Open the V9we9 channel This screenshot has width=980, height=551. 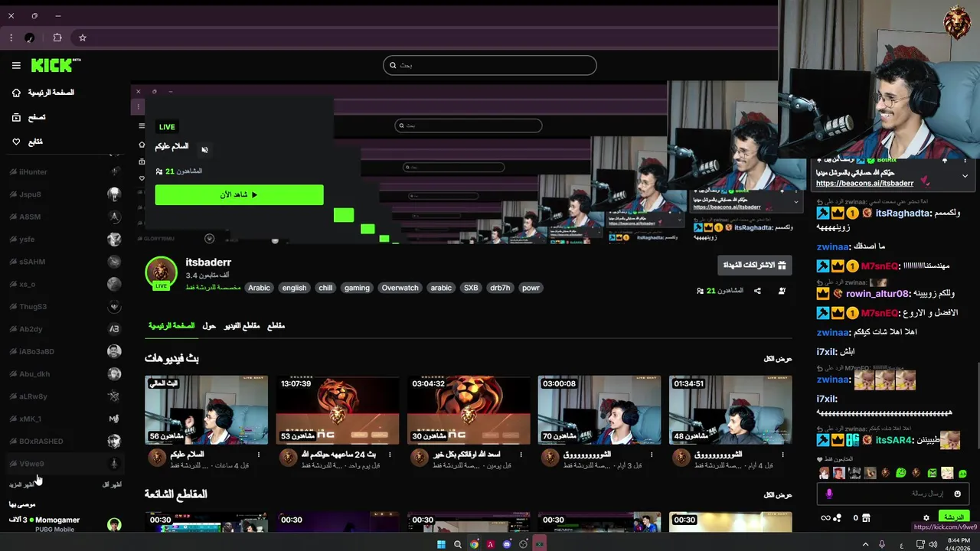(x=65, y=464)
